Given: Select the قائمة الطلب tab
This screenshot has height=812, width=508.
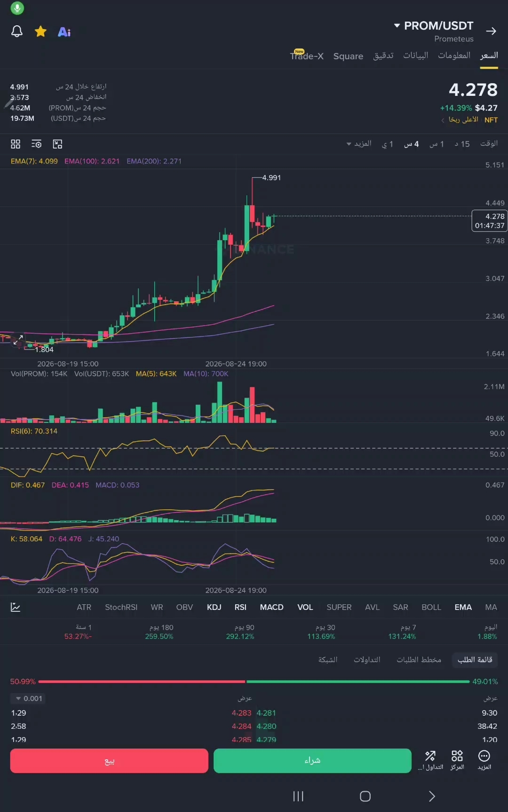Looking at the screenshot, I should point(475,660).
